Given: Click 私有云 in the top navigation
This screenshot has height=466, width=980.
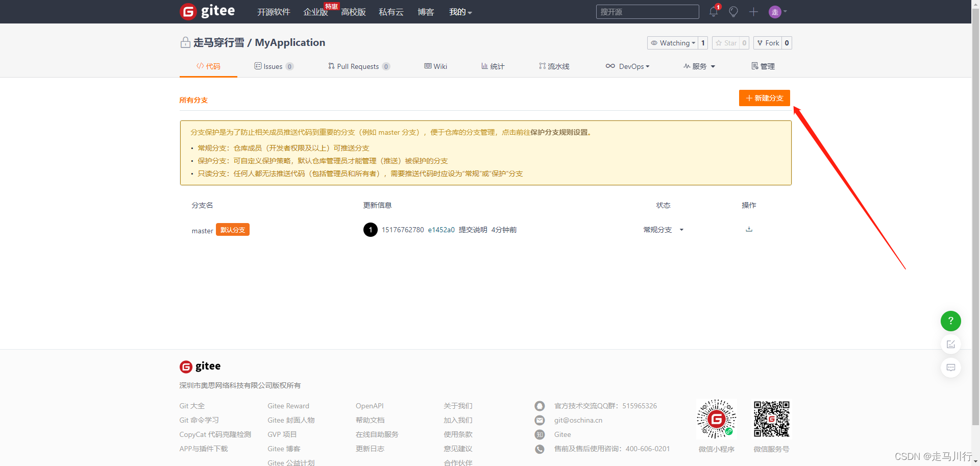Looking at the screenshot, I should [x=391, y=12].
